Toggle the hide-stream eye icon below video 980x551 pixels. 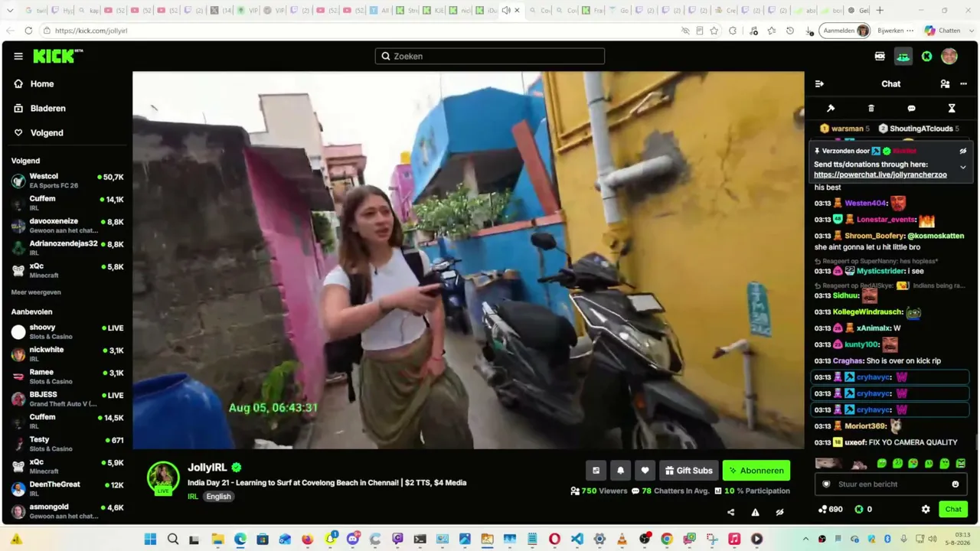pos(779,512)
